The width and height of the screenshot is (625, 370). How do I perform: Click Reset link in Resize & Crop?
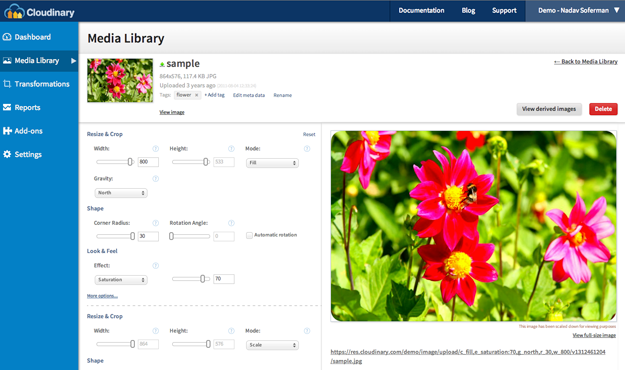coord(309,134)
